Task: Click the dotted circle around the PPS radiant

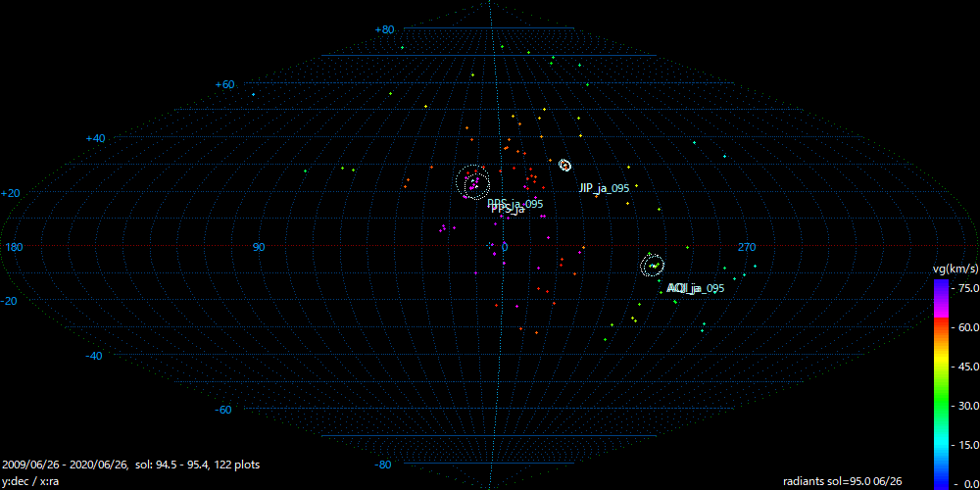Action: pyautogui.click(x=474, y=181)
